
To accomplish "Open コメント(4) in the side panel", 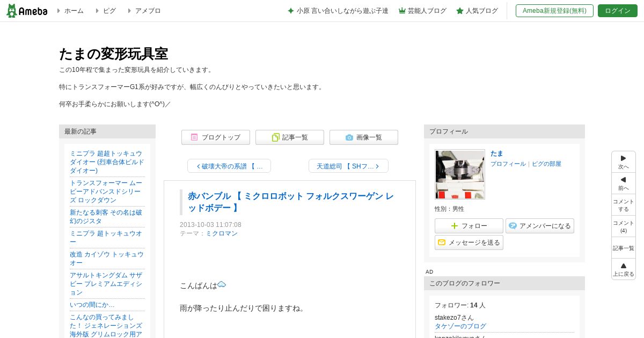I will point(624,226).
